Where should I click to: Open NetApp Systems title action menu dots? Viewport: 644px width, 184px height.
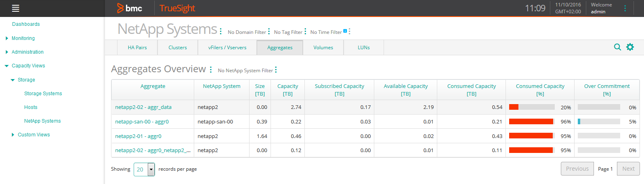[x=220, y=31]
